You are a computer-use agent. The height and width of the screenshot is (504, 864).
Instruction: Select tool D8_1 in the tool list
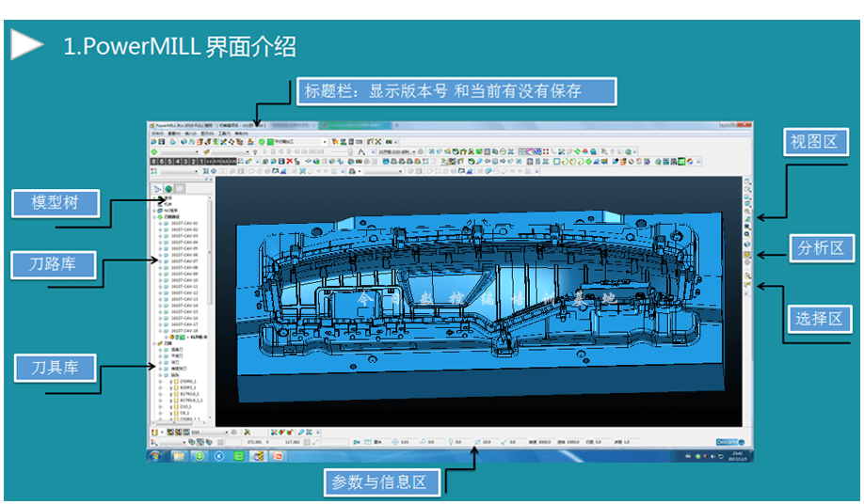point(184,413)
